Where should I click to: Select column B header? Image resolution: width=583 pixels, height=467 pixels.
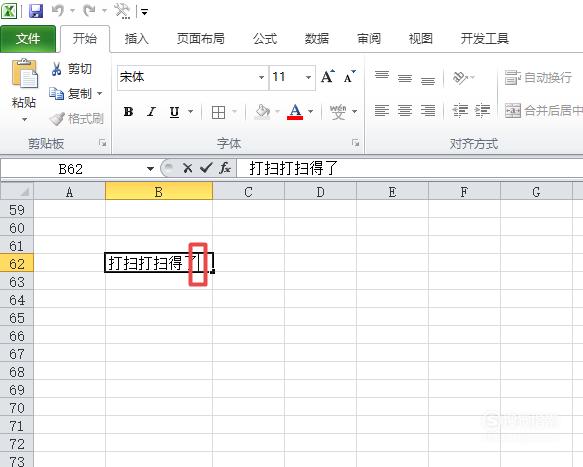pos(159,191)
